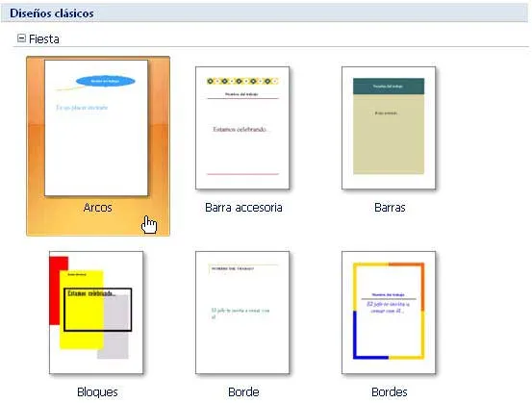Image resolution: width=532 pixels, height=403 pixels.
Task: Click the Bloques caption label
Action: click(x=97, y=391)
